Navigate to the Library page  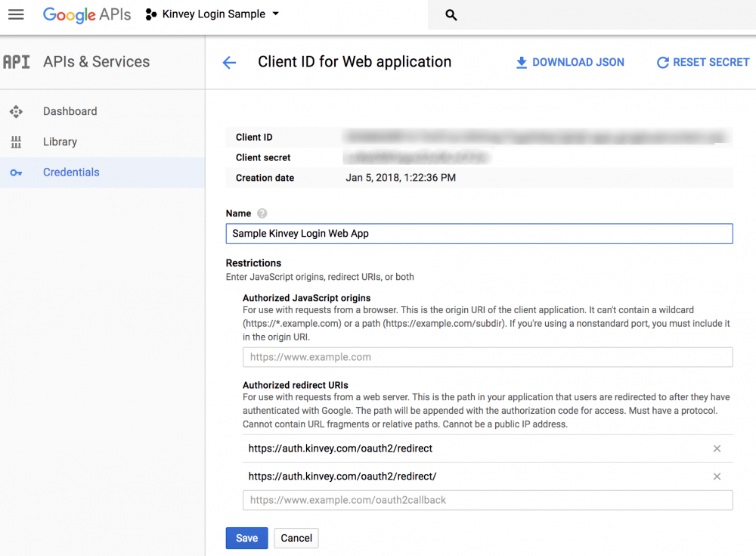coord(60,141)
